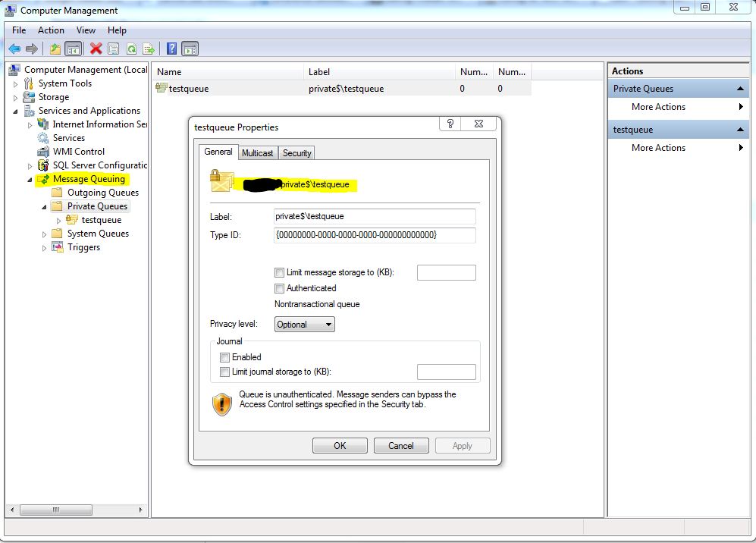Click the tree pane horizontal scrollbar thumb

56,510
